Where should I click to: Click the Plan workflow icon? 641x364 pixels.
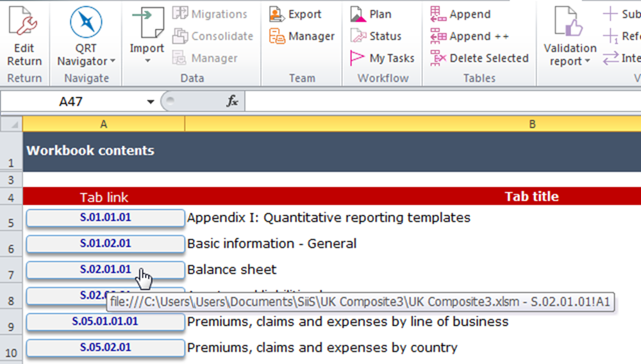pos(358,14)
